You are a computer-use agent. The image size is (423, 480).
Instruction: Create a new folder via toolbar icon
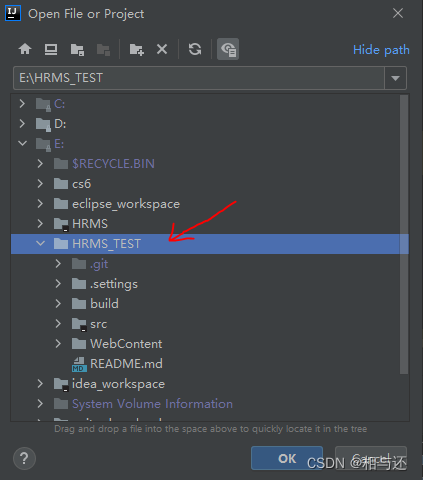tap(137, 50)
